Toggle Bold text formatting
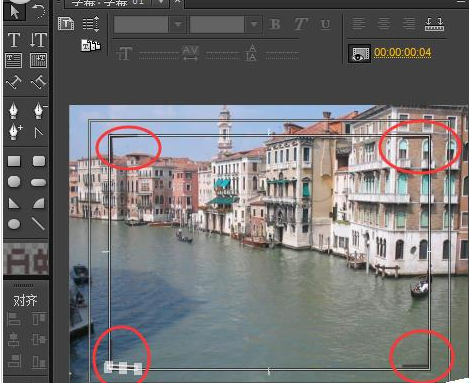 tap(275, 24)
